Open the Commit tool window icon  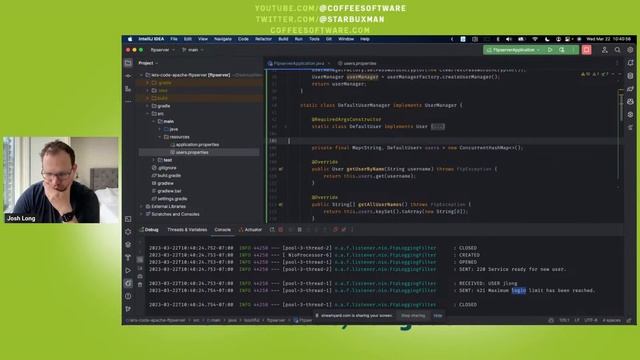click(x=128, y=76)
